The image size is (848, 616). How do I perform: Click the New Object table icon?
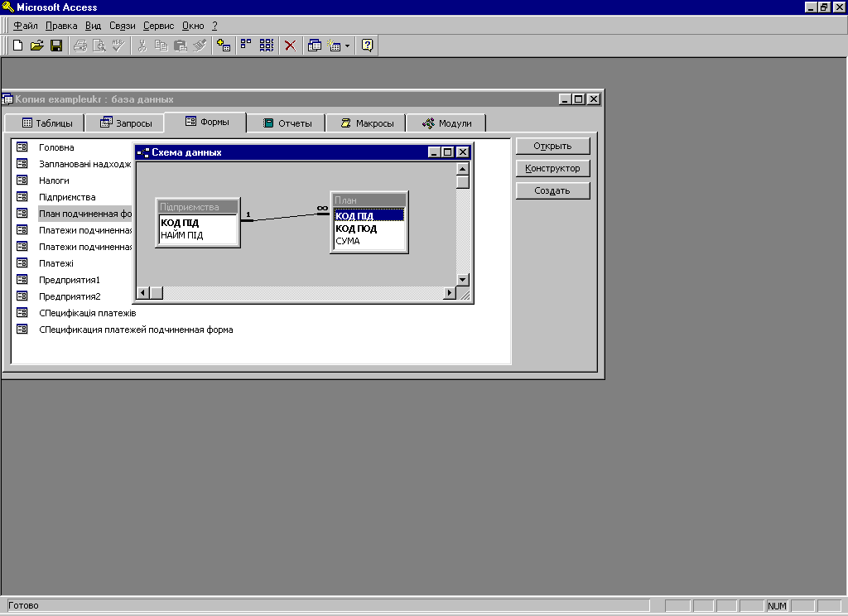(x=335, y=46)
